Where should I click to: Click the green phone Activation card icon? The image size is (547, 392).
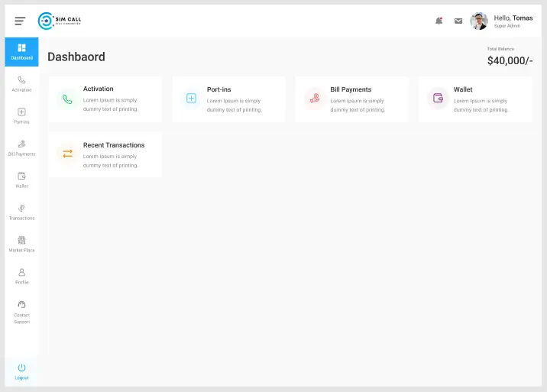[67, 99]
